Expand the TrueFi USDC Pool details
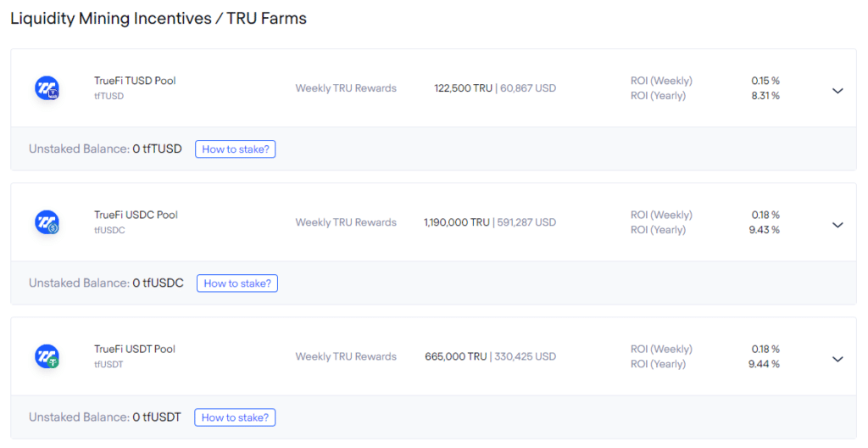This screenshot has height=448, width=868. pyautogui.click(x=837, y=225)
